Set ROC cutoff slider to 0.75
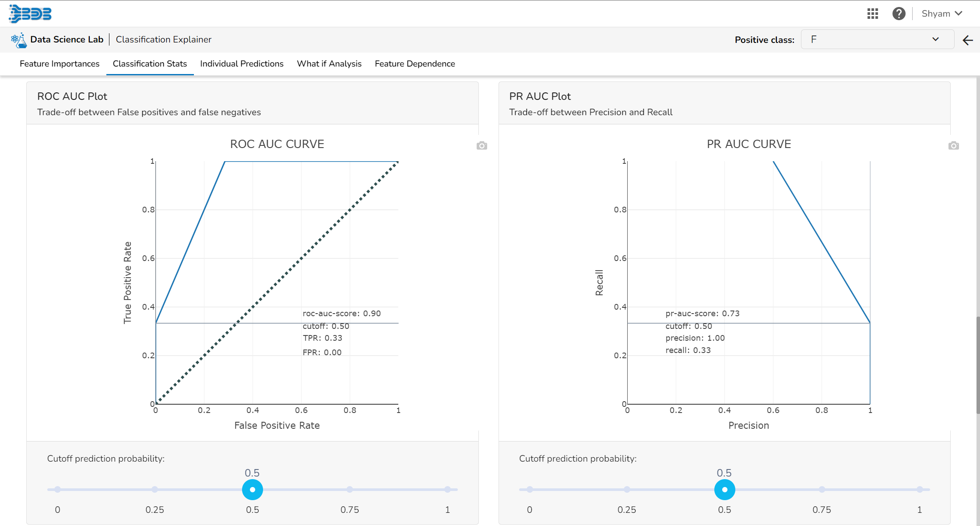The image size is (980, 526). pos(350,489)
